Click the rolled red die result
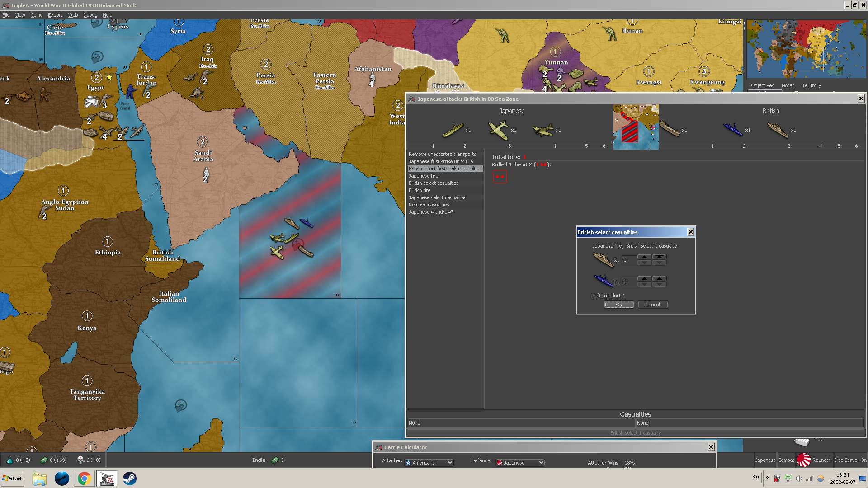Viewport: 868px width, 488px height. [500, 176]
